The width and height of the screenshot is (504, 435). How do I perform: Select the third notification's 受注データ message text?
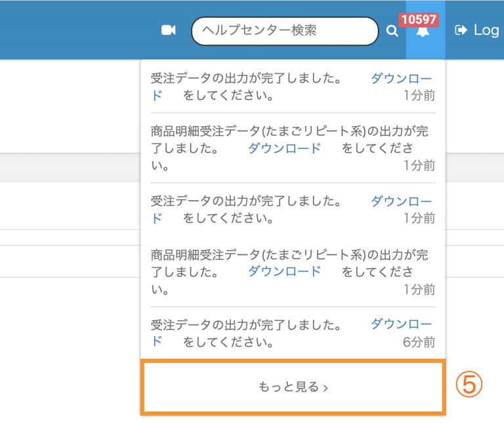click(246, 201)
